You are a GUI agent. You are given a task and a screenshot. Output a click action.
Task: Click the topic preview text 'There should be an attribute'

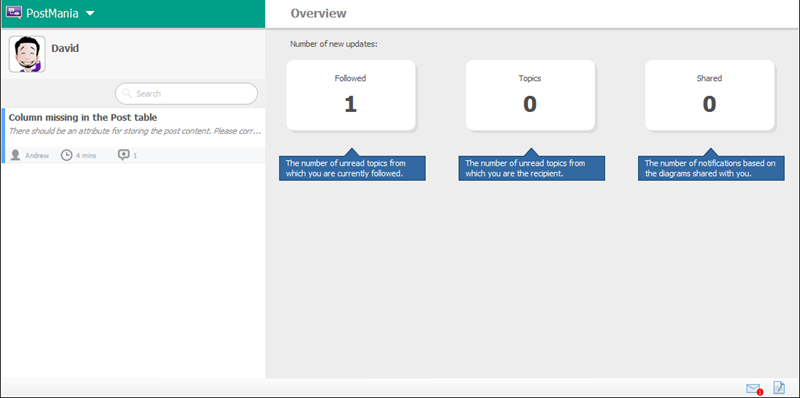[x=135, y=131]
